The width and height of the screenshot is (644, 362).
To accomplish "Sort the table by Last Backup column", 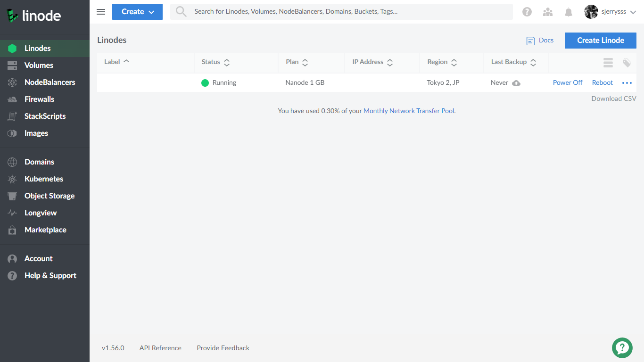I will click(x=514, y=62).
